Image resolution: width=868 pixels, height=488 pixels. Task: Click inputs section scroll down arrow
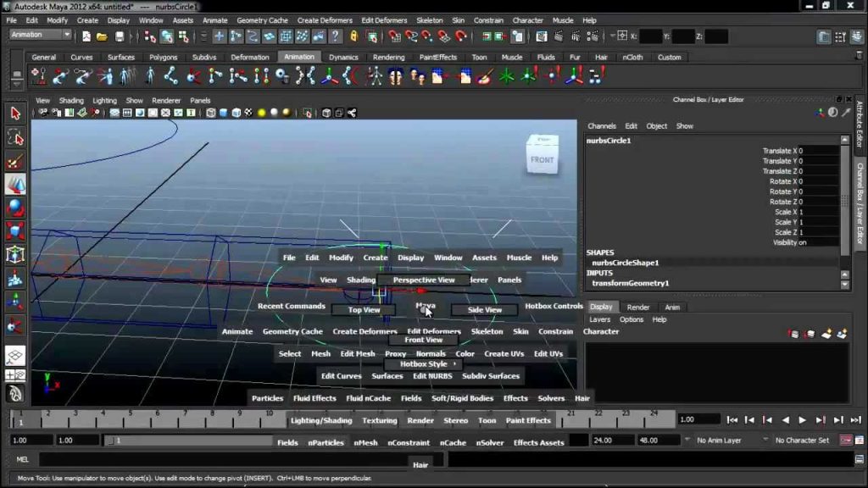tap(845, 285)
